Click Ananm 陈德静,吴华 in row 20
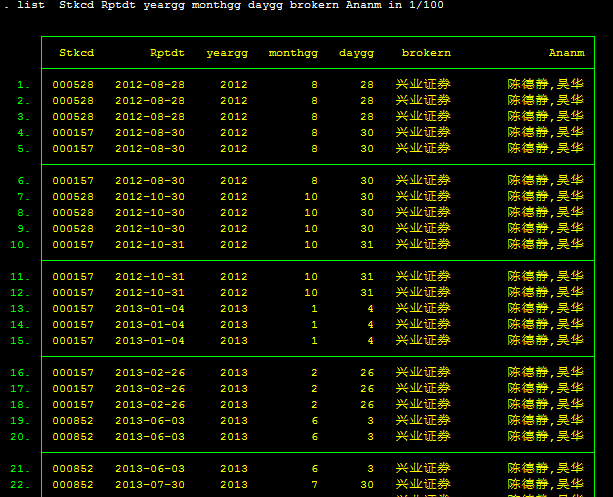 (x=545, y=437)
